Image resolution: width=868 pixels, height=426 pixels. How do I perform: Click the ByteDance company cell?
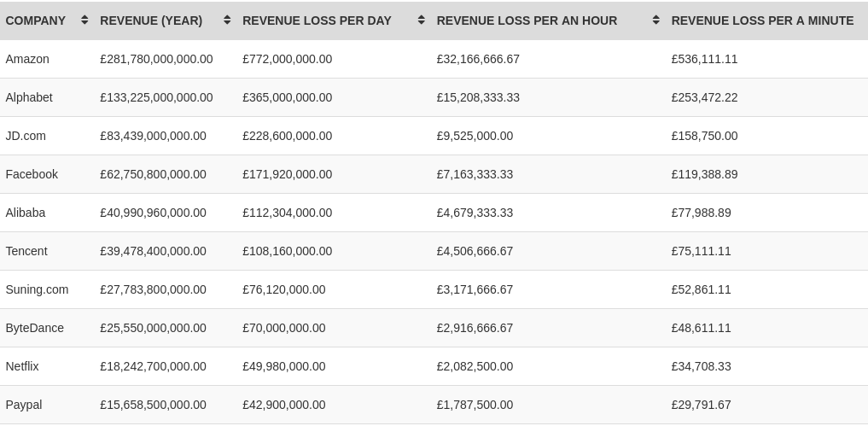[x=35, y=328]
